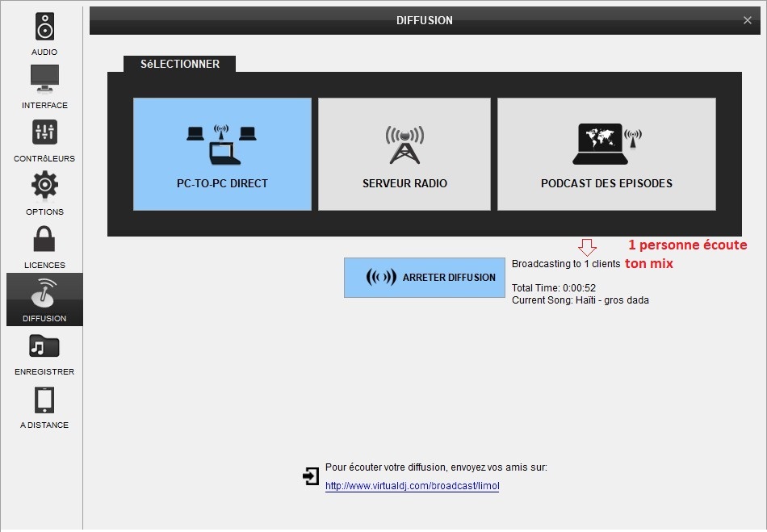Open the Enregistrer music folder icon
This screenshot has height=532, width=767.
point(44,347)
